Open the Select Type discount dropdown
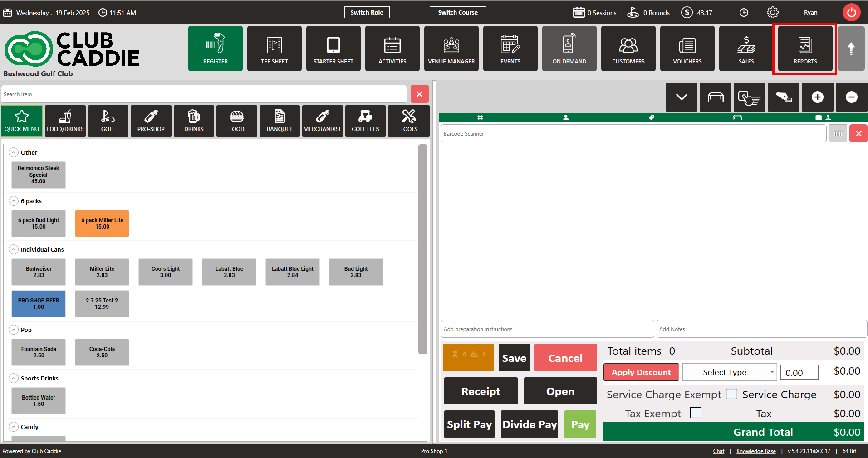This screenshot has width=868, height=458. pyautogui.click(x=729, y=372)
